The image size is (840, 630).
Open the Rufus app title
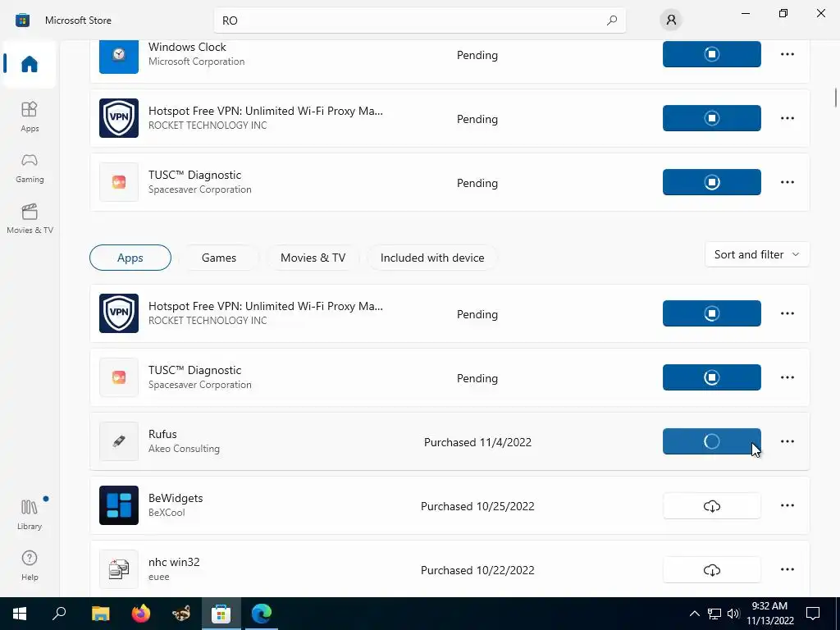click(x=162, y=434)
